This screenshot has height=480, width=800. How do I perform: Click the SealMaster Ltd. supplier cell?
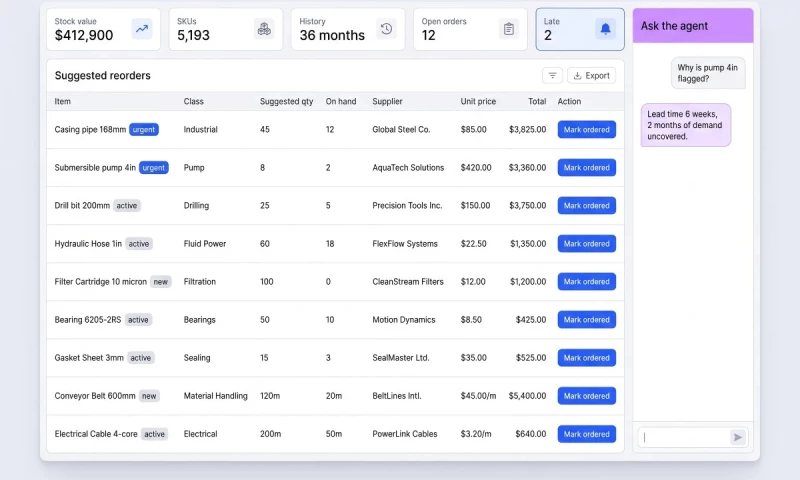401,358
